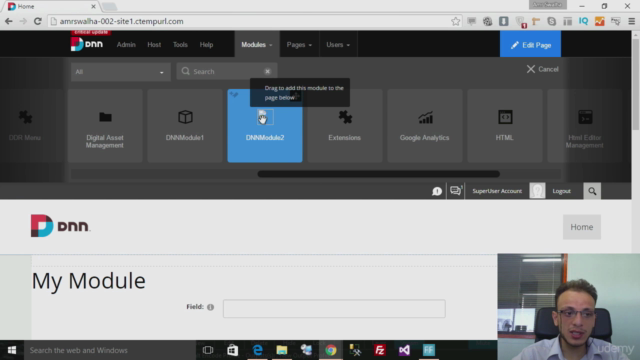The height and width of the screenshot is (360, 640).
Task: Go to the Home page menu
Action: (582, 227)
